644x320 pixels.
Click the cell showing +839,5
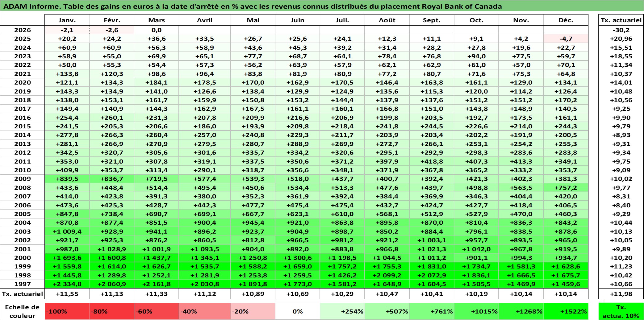click(67, 179)
